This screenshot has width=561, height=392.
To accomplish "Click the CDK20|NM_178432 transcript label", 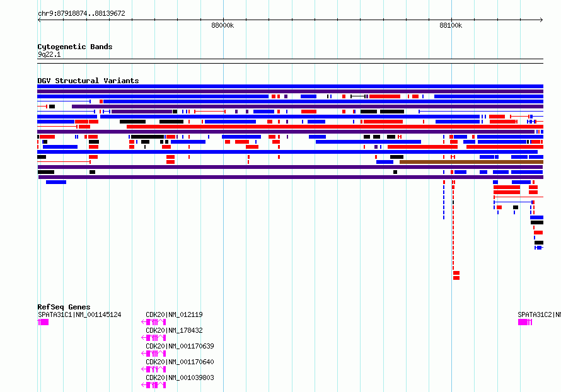I will (174, 330).
